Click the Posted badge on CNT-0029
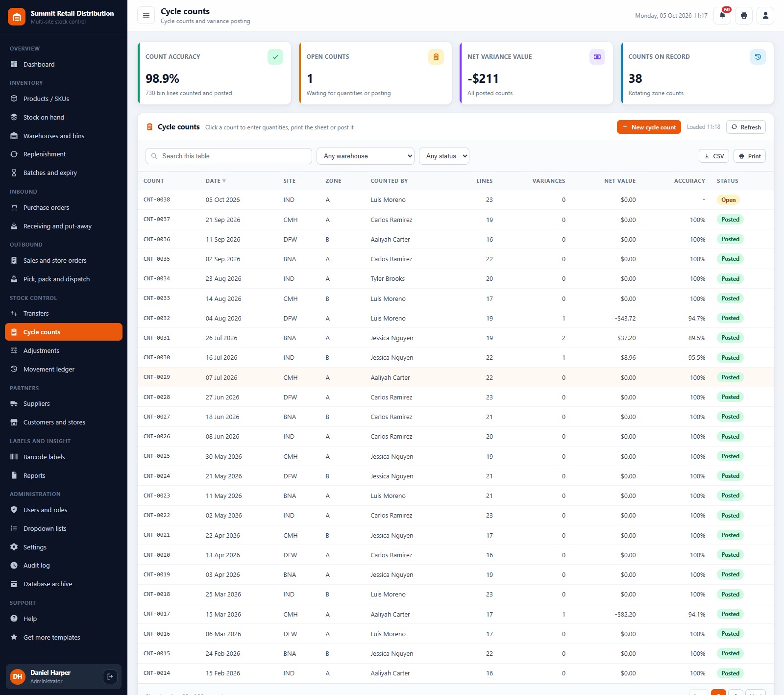The width and height of the screenshot is (784, 695). pos(730,377)
